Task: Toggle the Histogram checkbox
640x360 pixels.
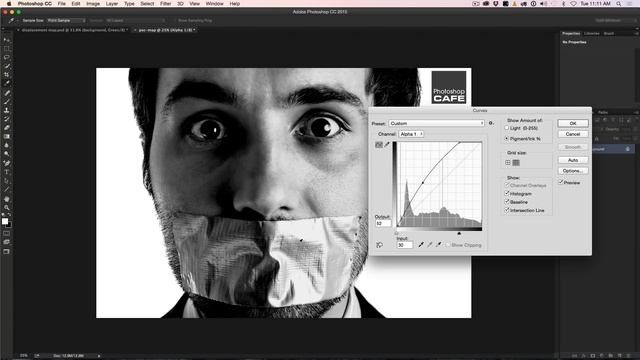Action: 507,193
